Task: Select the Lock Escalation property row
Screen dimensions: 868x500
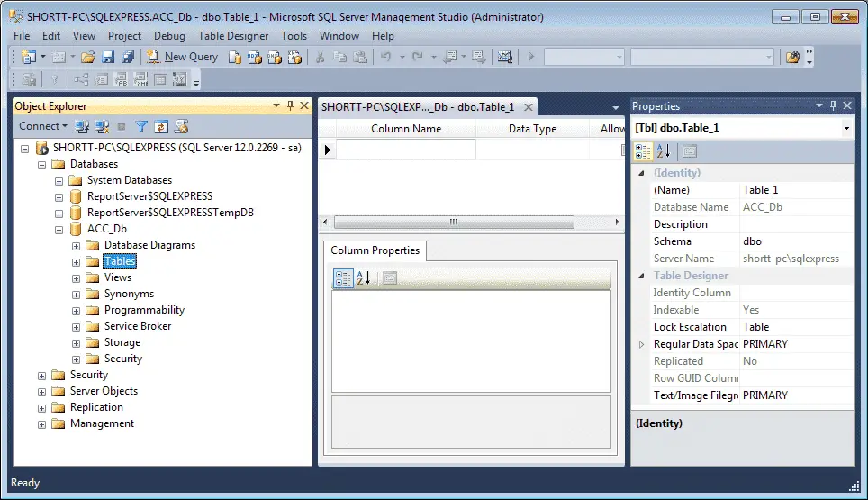Action: (753, 327)
